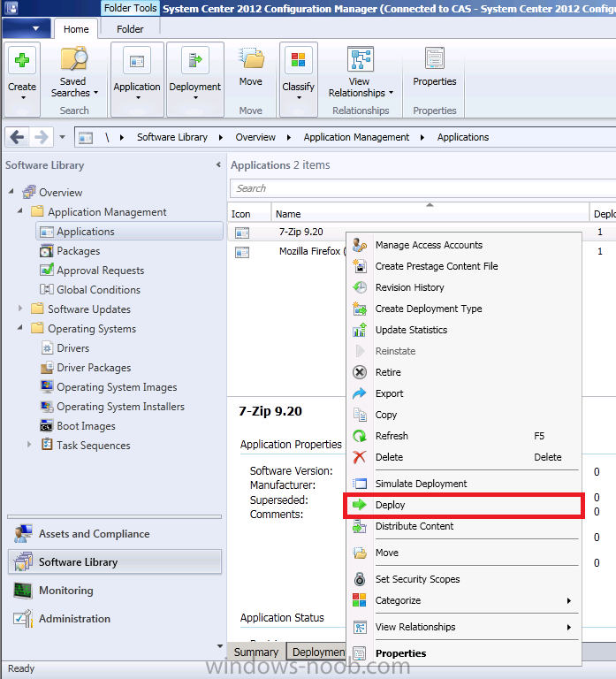
Task: Select Operating System Images in the tree
Action: [x=117, y=387]
